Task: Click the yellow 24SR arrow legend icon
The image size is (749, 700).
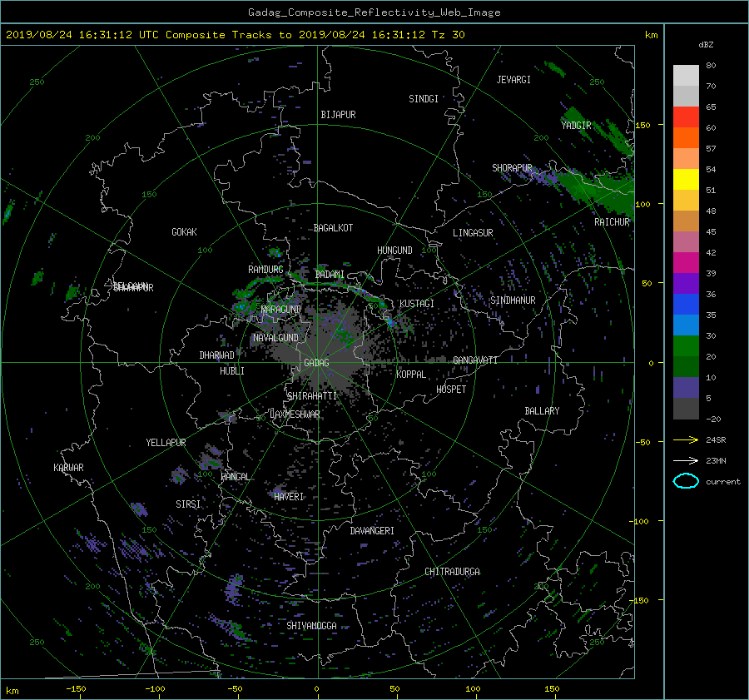Action: click(686, 439)
